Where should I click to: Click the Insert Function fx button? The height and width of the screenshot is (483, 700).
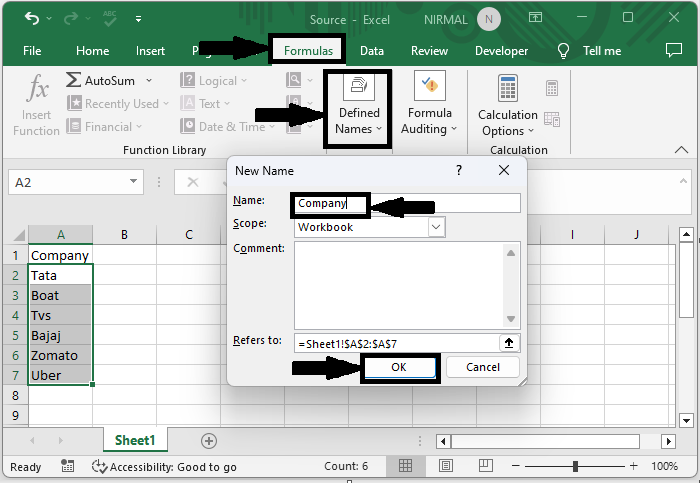[x=37, y=105]
